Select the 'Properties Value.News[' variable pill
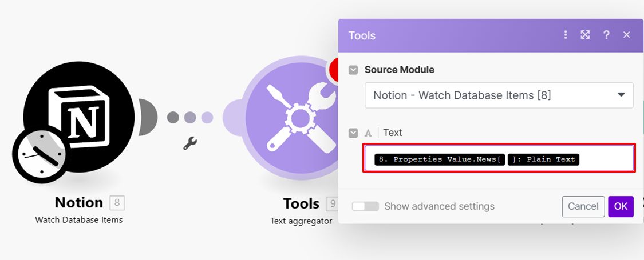The height and width of the screenshot is (260, 644). pos(440,159)
